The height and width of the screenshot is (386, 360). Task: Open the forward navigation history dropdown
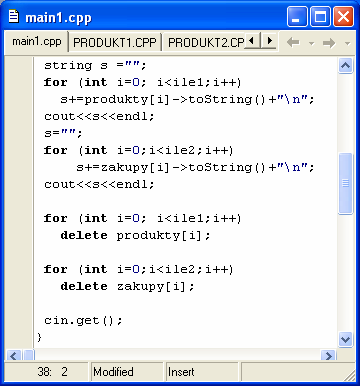(x=348, y=43)
